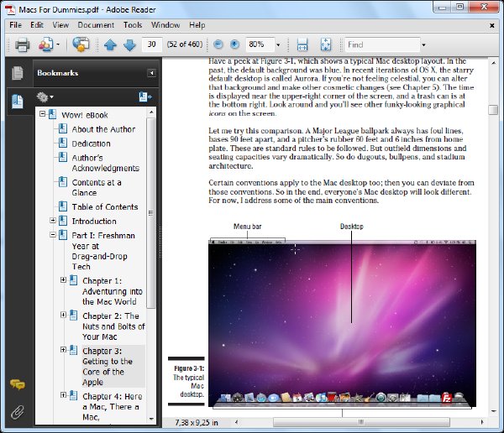Expand Chapter 3: Getting to the Core
Screen dimensions: 504x433
[64, 350]
